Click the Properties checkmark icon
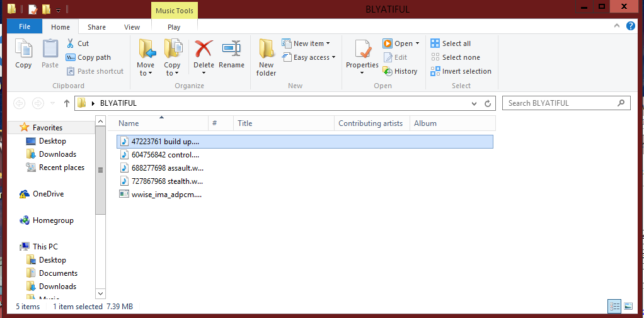Screen dimensions: 644x318 pos(362,49)
